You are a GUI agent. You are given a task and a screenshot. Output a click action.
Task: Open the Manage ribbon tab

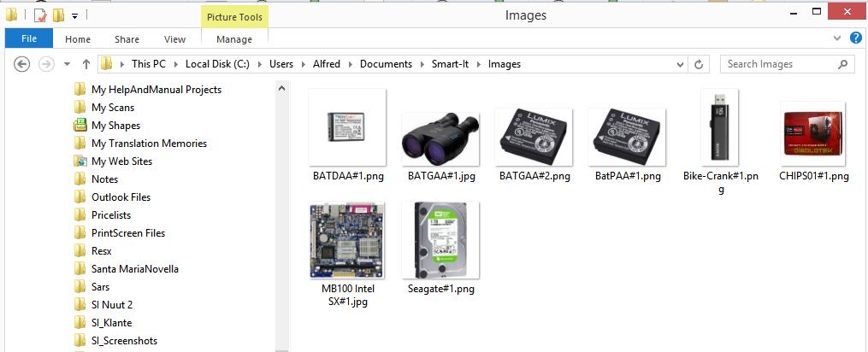[234, 39]
